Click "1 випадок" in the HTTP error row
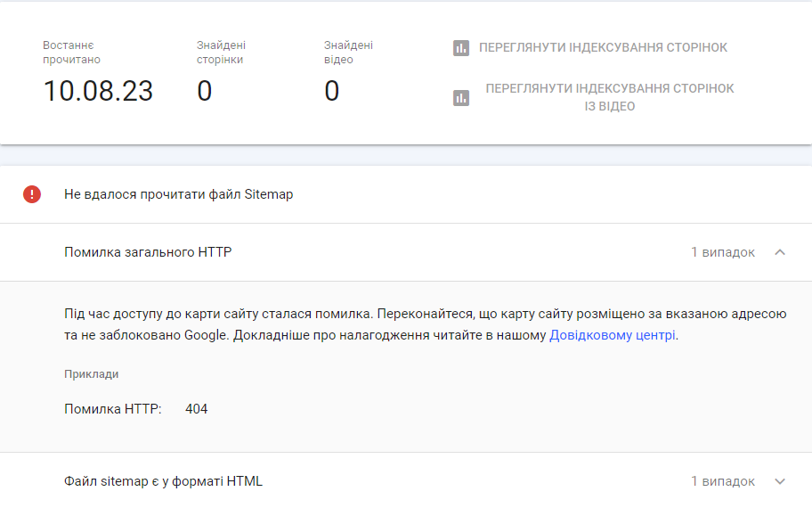The height and width of the screenshot is (508, 812). [723, 252]
